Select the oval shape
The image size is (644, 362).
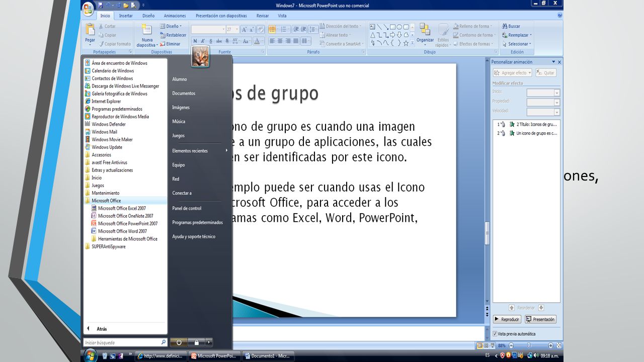point(399,27)
